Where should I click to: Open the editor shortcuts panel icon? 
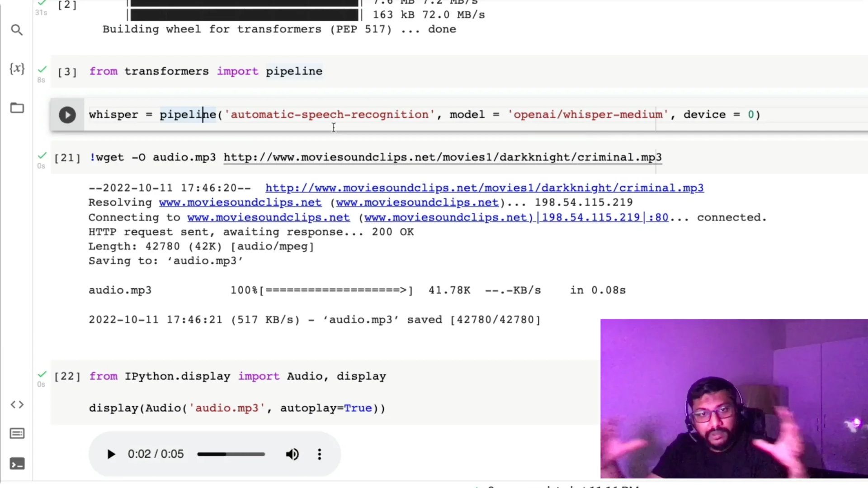coord(17,433)
